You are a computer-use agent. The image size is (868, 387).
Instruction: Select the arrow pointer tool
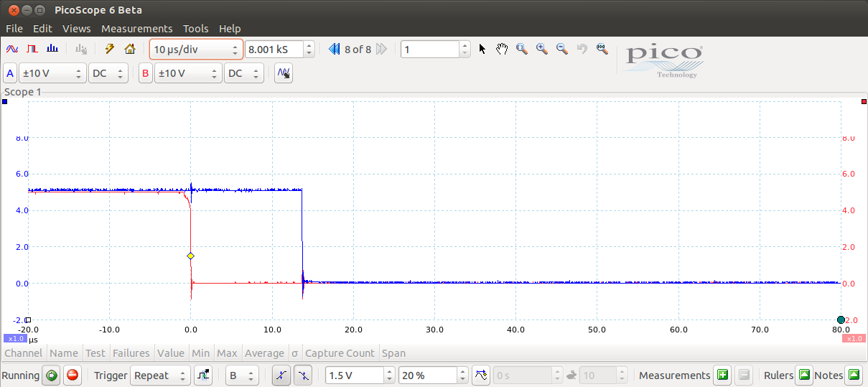[x=482, y=50]
